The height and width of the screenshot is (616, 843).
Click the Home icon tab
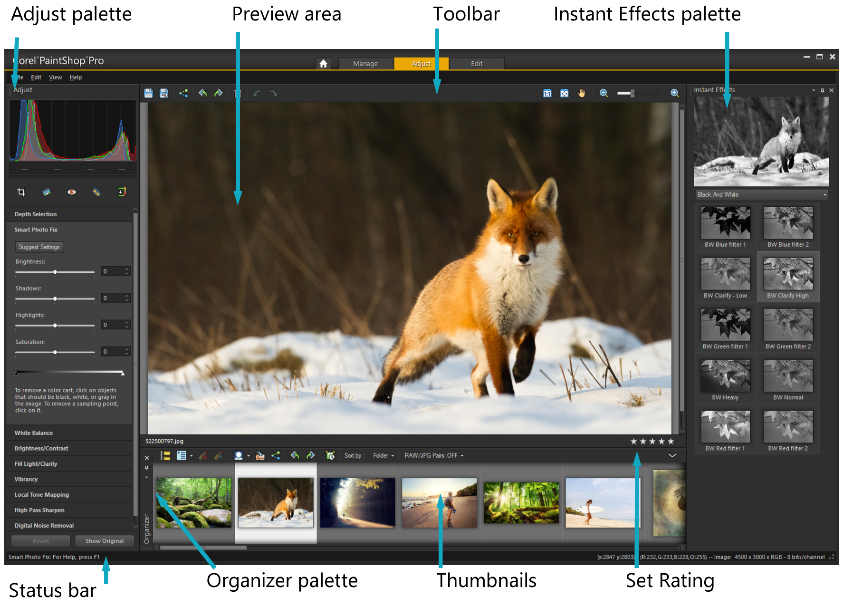(323, 63)
